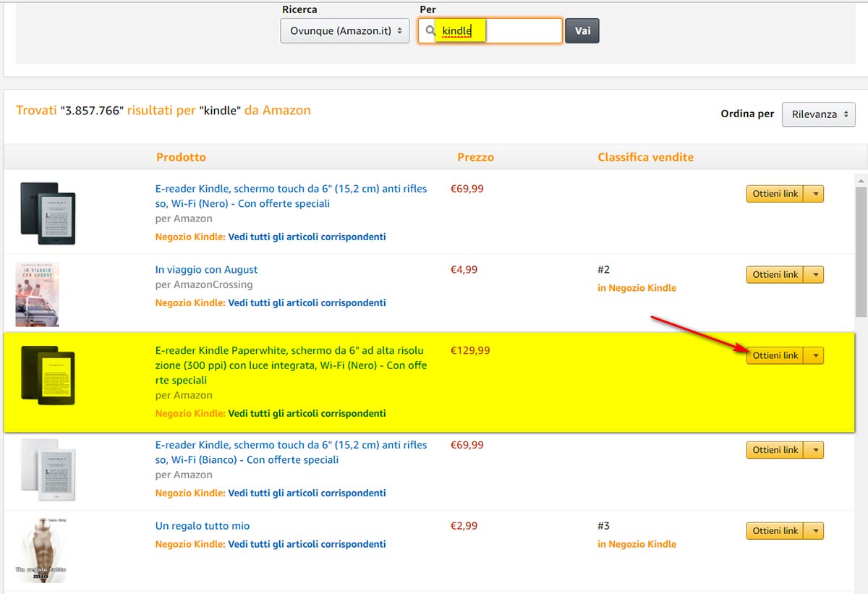Expand arrow beside Ottieni link for In viaggio con August

[x=814, y=275]
